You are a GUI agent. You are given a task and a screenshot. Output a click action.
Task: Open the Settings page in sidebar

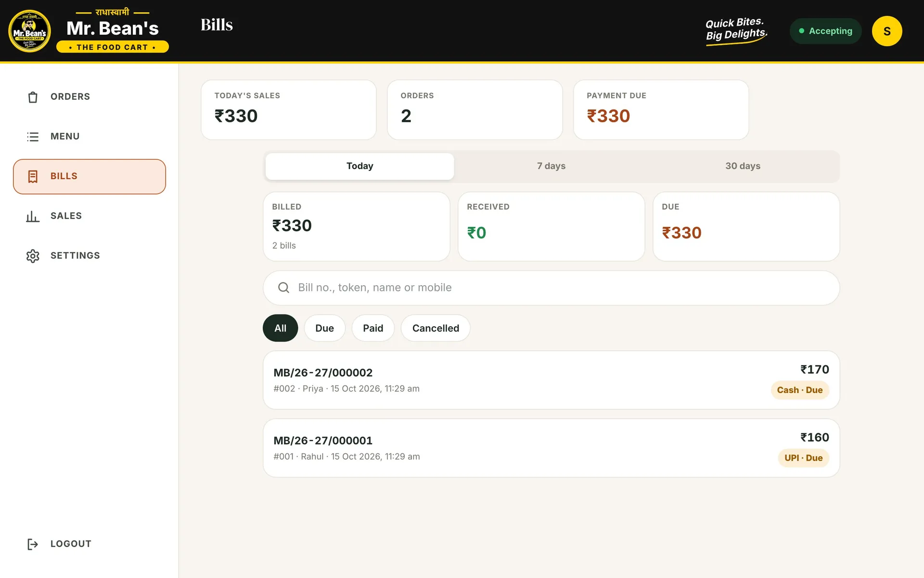90,256
